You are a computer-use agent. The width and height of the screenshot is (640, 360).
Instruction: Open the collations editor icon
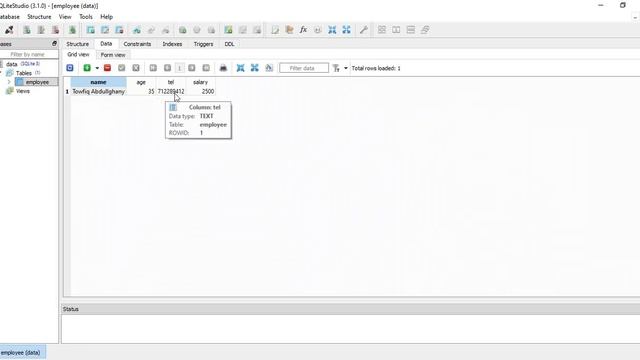(318, 30)
